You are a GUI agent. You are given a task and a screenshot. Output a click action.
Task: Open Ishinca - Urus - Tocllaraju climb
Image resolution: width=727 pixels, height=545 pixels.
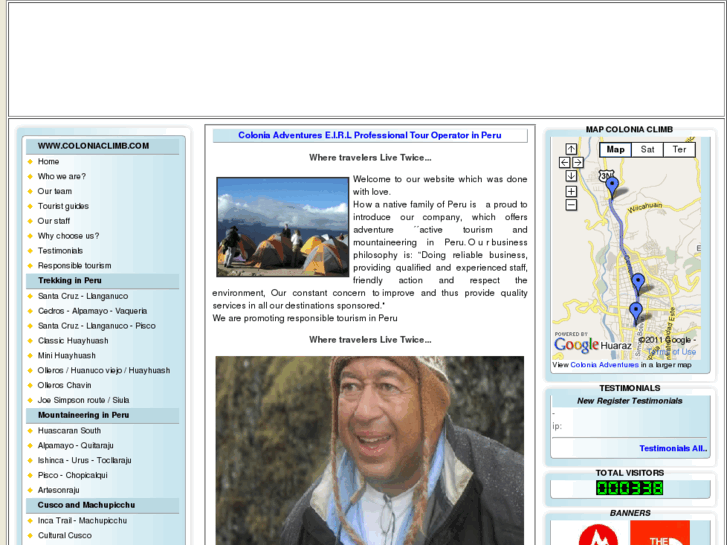pos(84,460)
